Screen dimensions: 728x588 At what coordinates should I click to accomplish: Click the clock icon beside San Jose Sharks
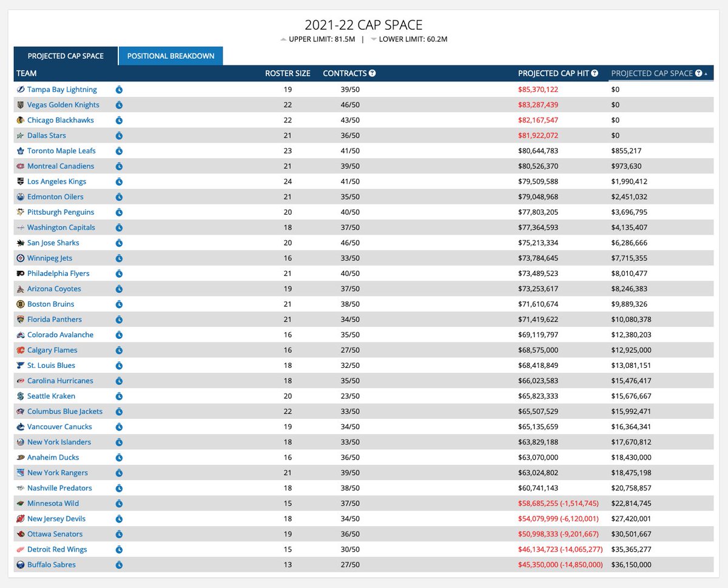coord(119,243)
